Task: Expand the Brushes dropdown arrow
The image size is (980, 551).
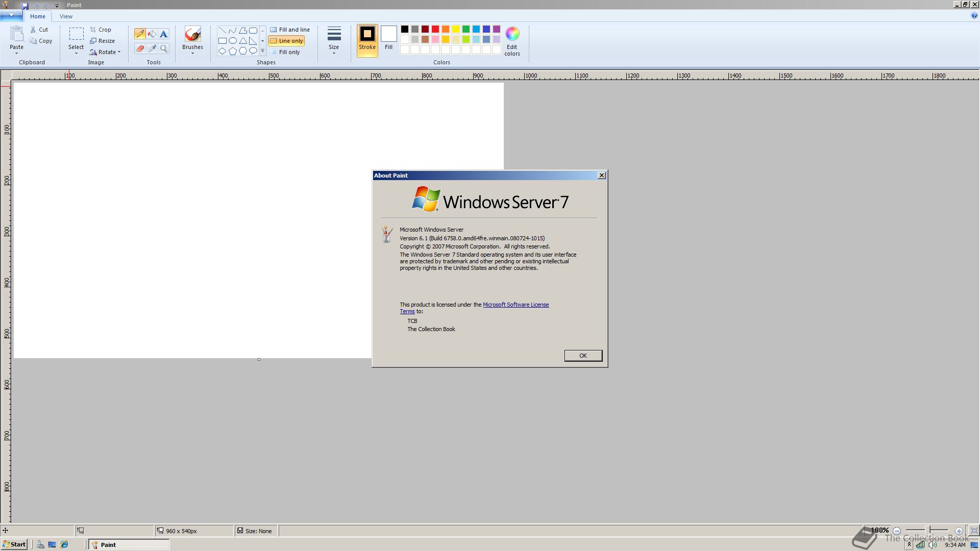Action: click(x=192, y=54)
